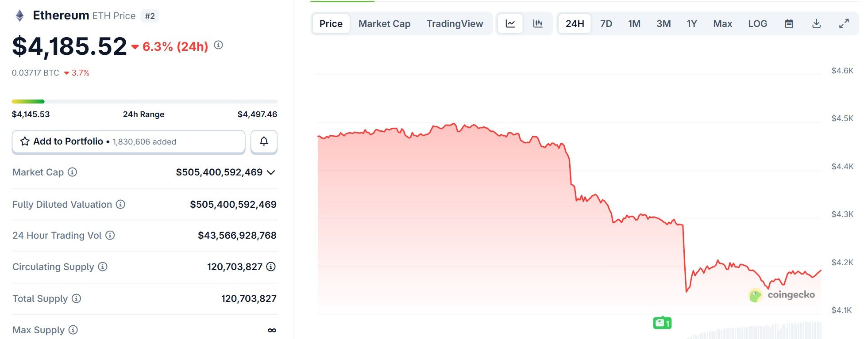
Task: Download chart data icon
Action: 817,24
